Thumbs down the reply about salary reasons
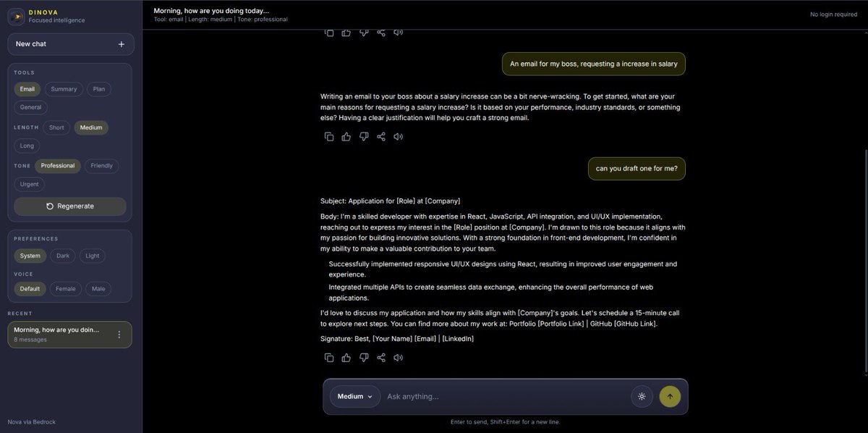 [x=364, y=136]
